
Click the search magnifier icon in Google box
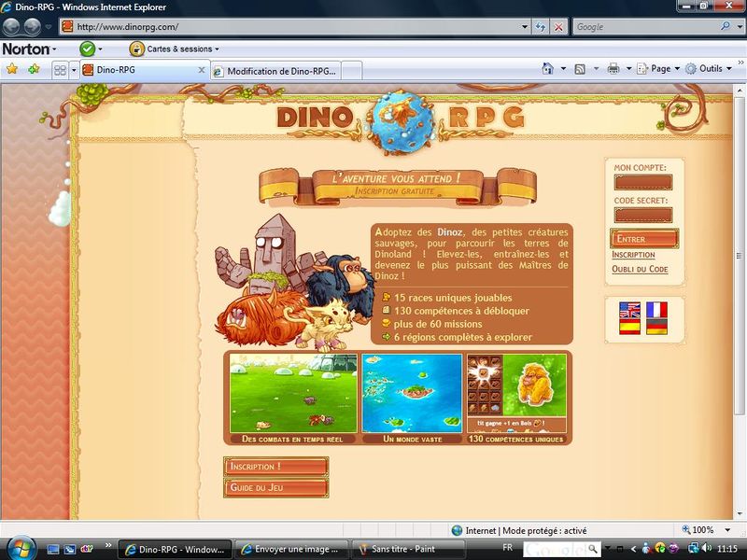point(726,27)
